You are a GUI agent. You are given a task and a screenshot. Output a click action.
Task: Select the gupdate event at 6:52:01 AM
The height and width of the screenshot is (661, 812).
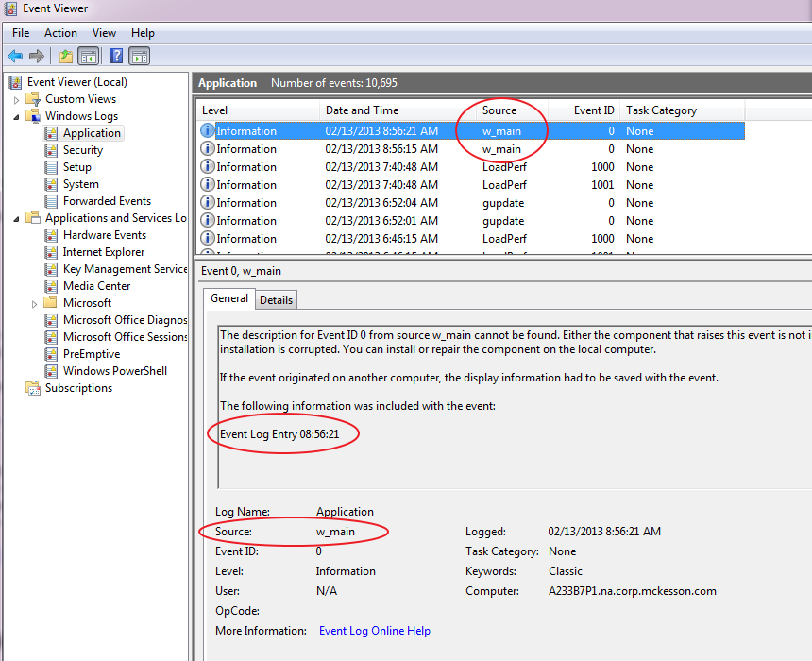[471, 221]
